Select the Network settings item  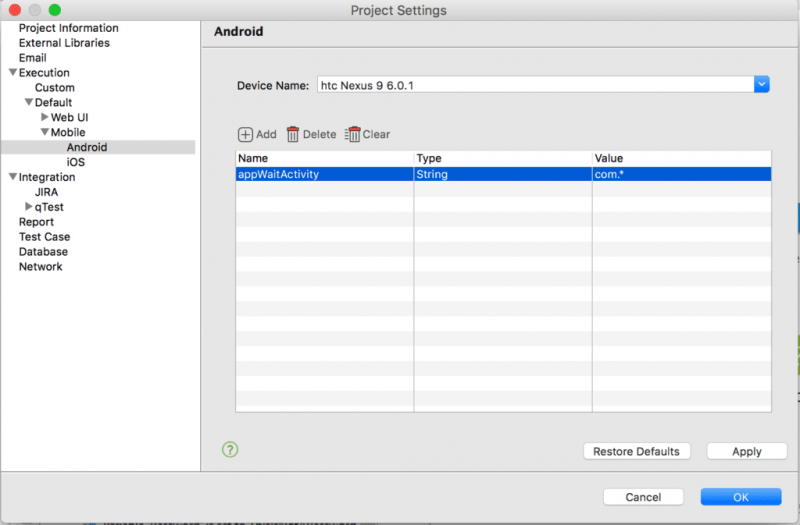tap(40, 267)
